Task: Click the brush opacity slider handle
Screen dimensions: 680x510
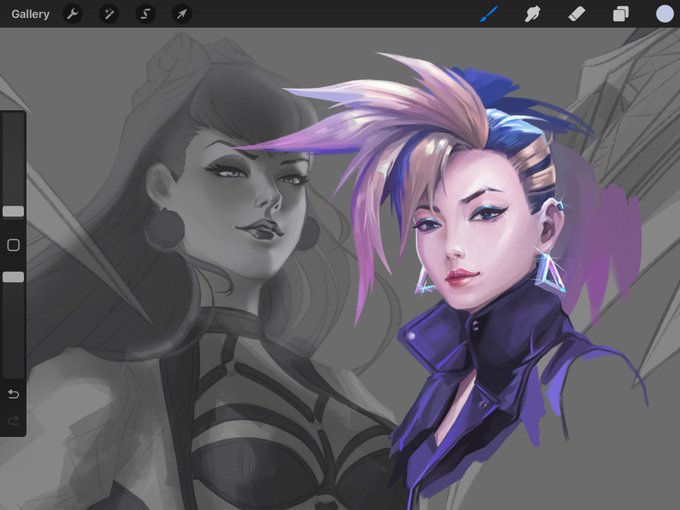Action: pos(13,277)
